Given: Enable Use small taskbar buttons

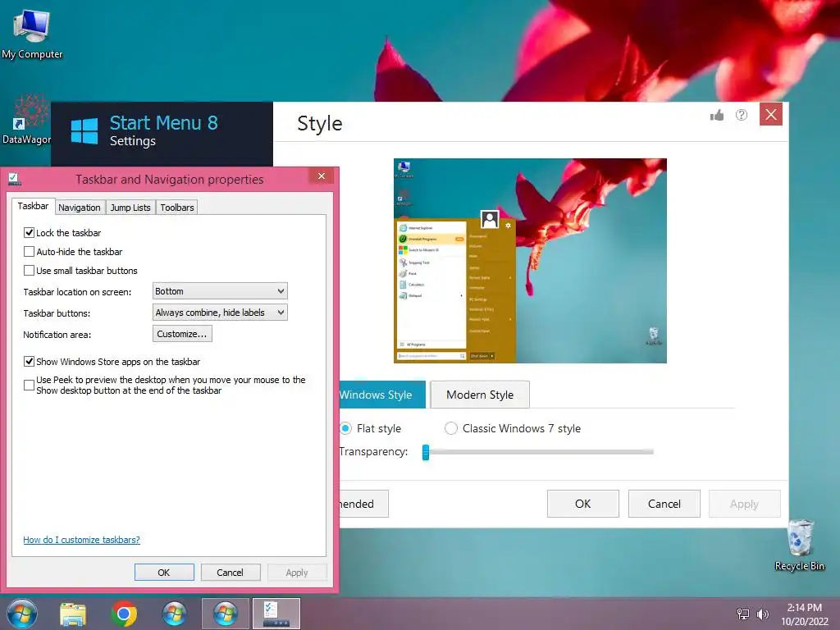Looking at the screenshot, I should (x=29, y=270).
